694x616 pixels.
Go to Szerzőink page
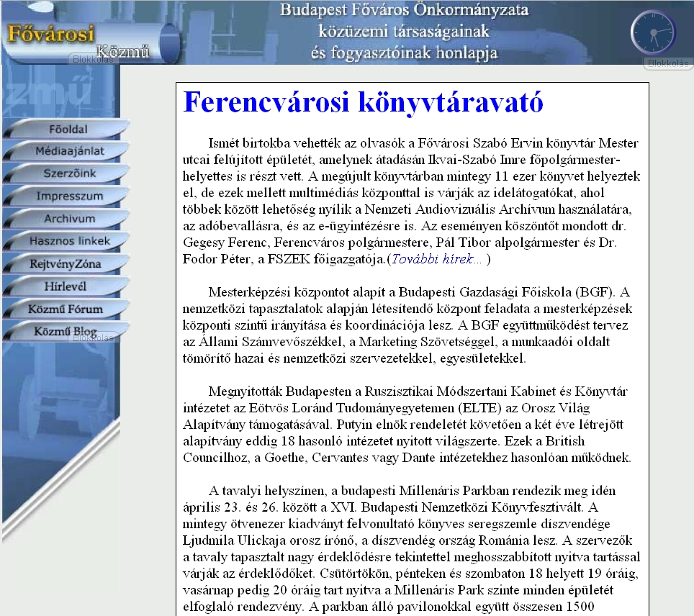(66, 173)
